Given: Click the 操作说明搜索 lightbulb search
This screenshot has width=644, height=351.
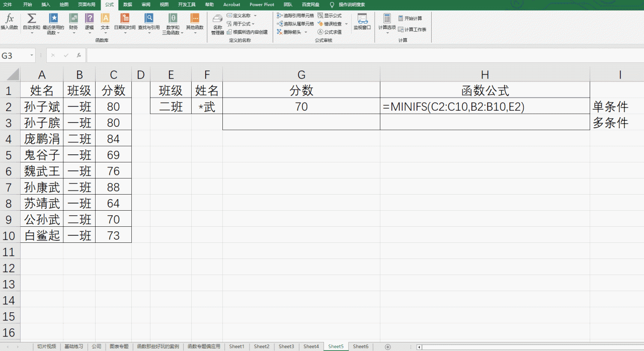Looking at the screenshot, I should click(348, 4).
